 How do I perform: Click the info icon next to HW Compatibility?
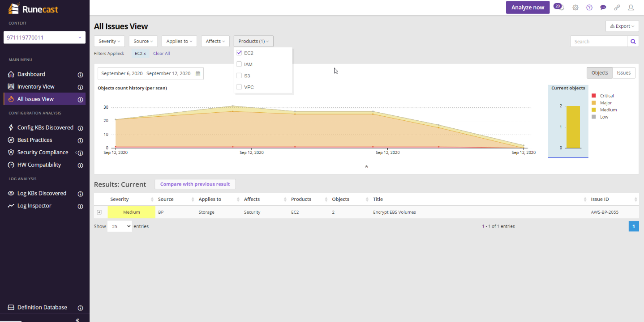click(x=81, y=165)
